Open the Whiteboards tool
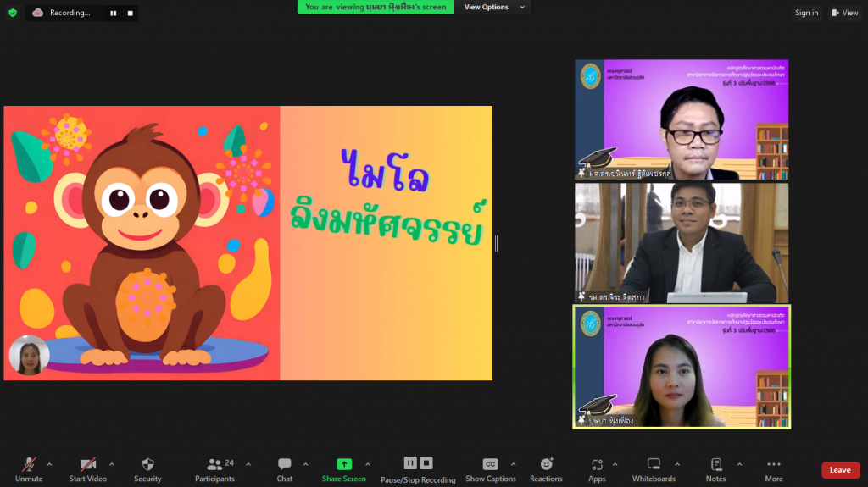The height and width of the screenshot is (487, 868). [x=654, y=469]
